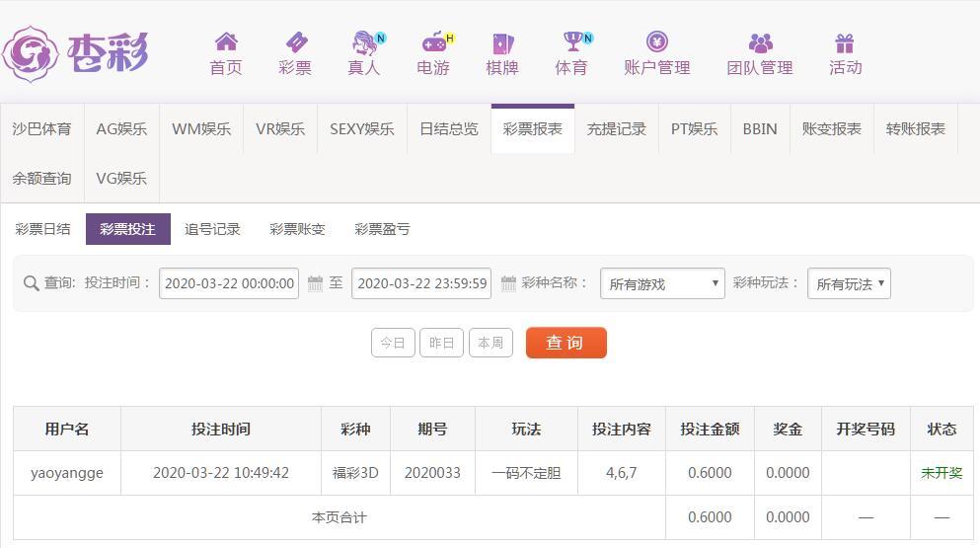
Task: Switch to the WM娱乐 tab
Action: pyautogui.click(x=201, y=129)
